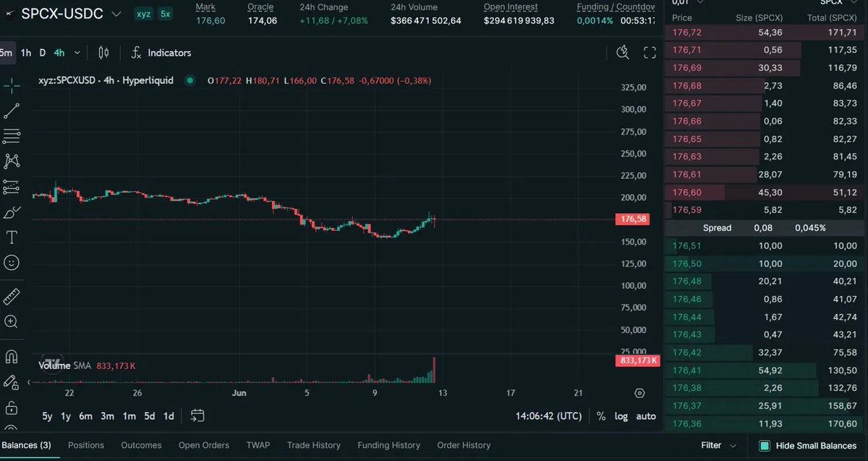Image resolution: width=868 pixels, height=461 pixels.
Task: Select the chart patterns tool
Action: pyautogui.click(x=12, y=161)
